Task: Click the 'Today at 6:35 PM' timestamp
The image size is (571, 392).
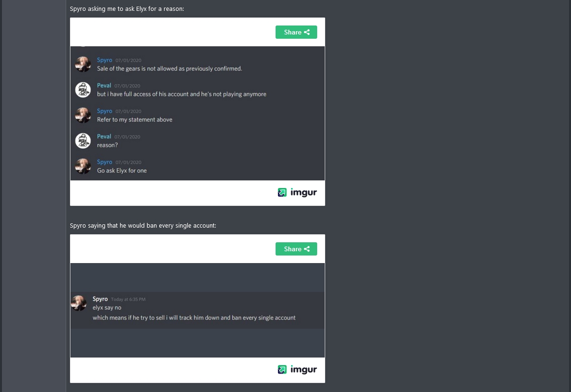Action: 128,299
